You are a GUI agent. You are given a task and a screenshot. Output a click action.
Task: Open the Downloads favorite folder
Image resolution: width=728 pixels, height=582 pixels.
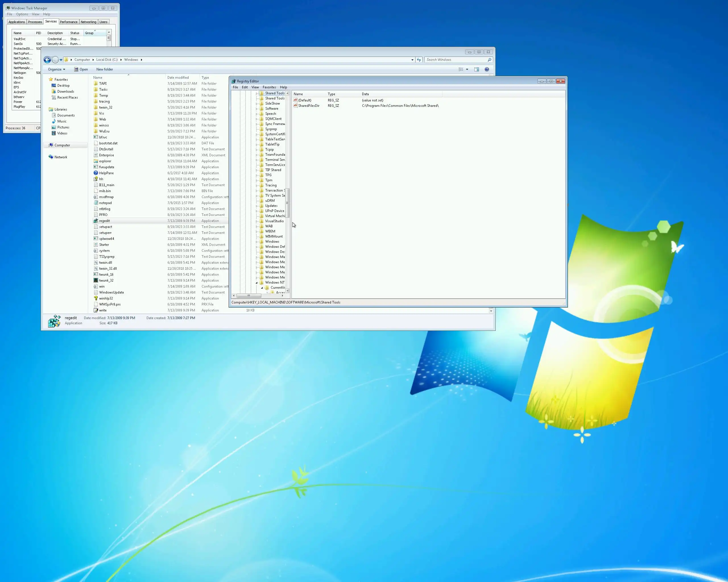[65, 92]
